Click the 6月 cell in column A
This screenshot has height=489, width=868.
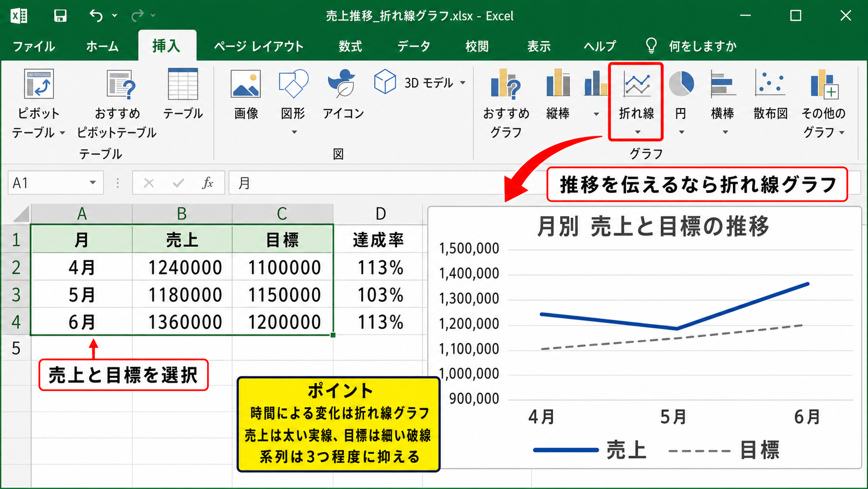82,322
